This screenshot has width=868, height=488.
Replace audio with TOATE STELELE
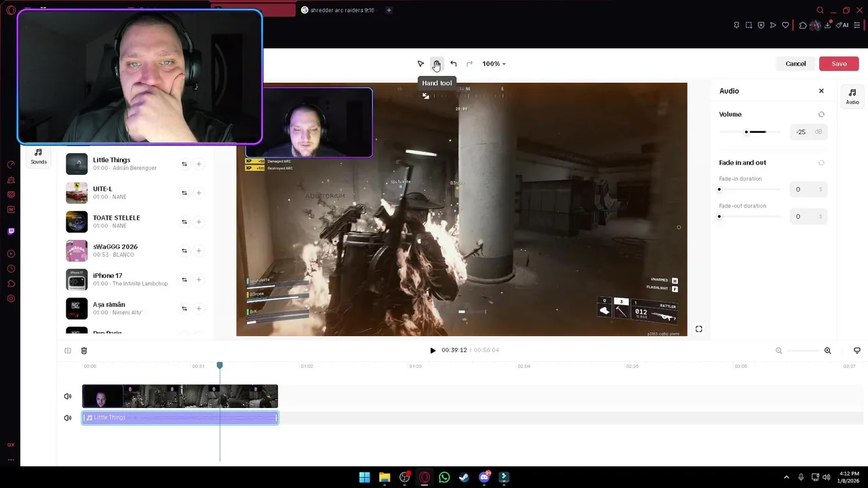(x=184, y=222)
